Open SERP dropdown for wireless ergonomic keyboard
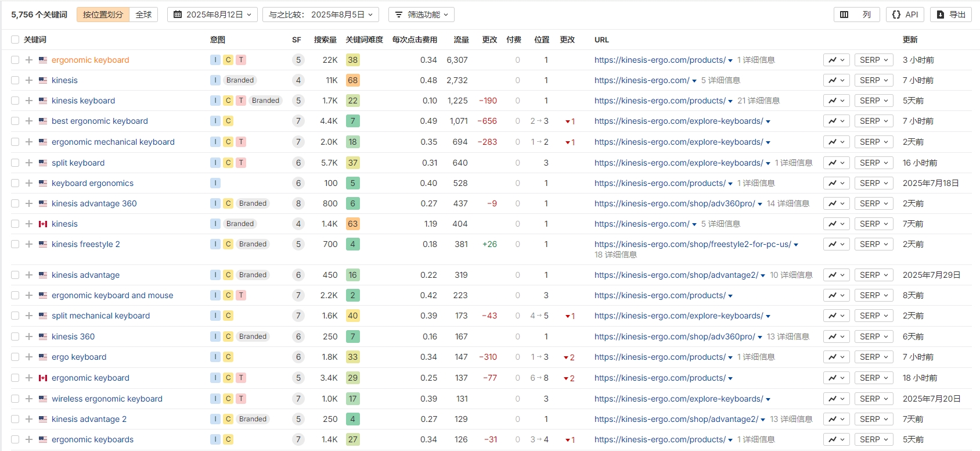Screen dimensions: 980x451 pos(874,399)
